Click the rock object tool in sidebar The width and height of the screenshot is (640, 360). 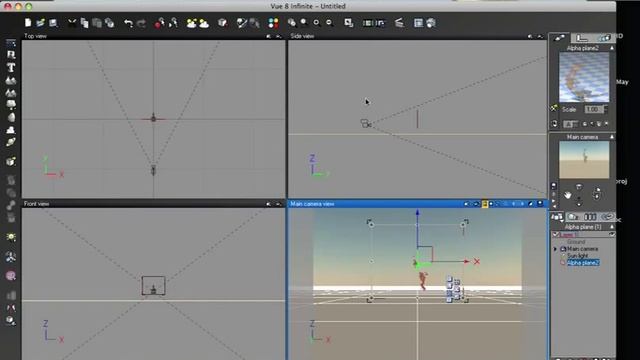[11, 117]
